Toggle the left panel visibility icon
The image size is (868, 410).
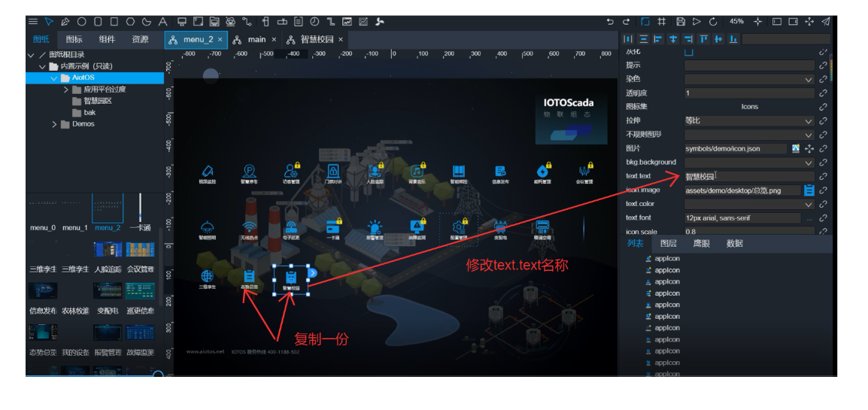click(777, 22)
